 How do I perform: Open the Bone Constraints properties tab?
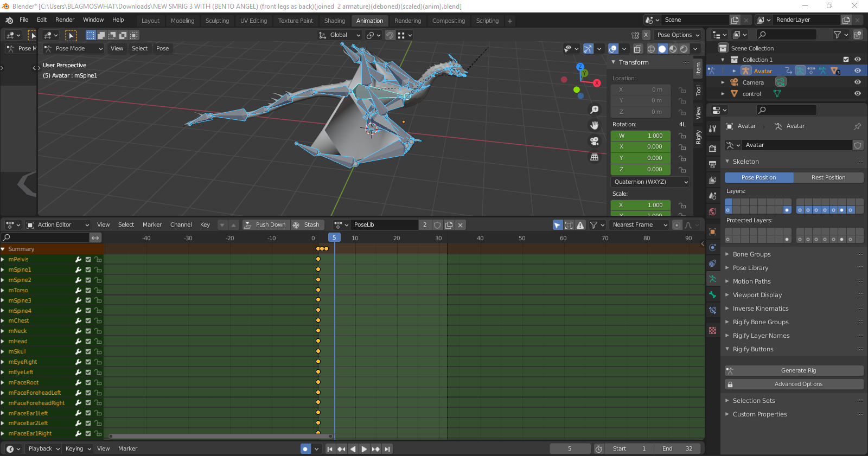(x=713, y=310)
